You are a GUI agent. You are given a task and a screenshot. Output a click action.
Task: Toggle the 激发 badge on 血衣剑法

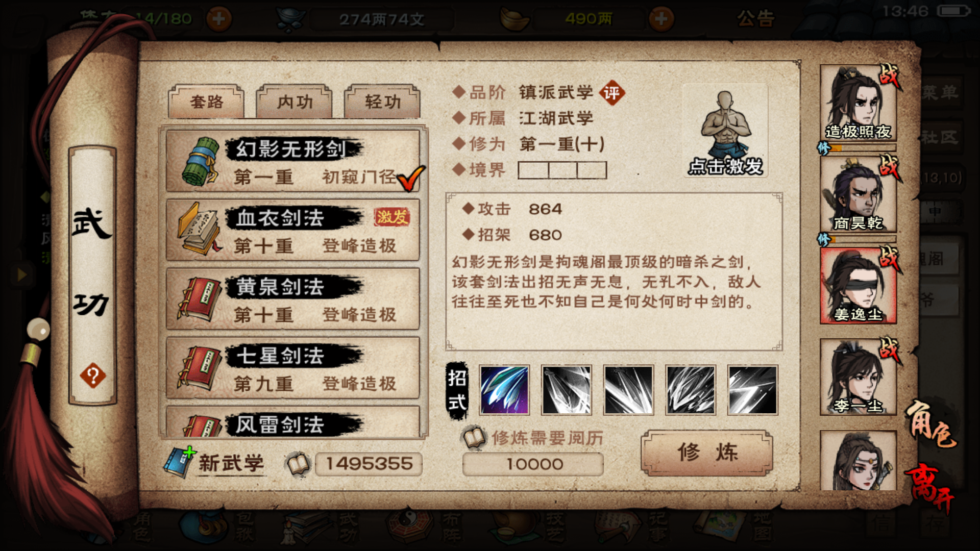[392, 217]
